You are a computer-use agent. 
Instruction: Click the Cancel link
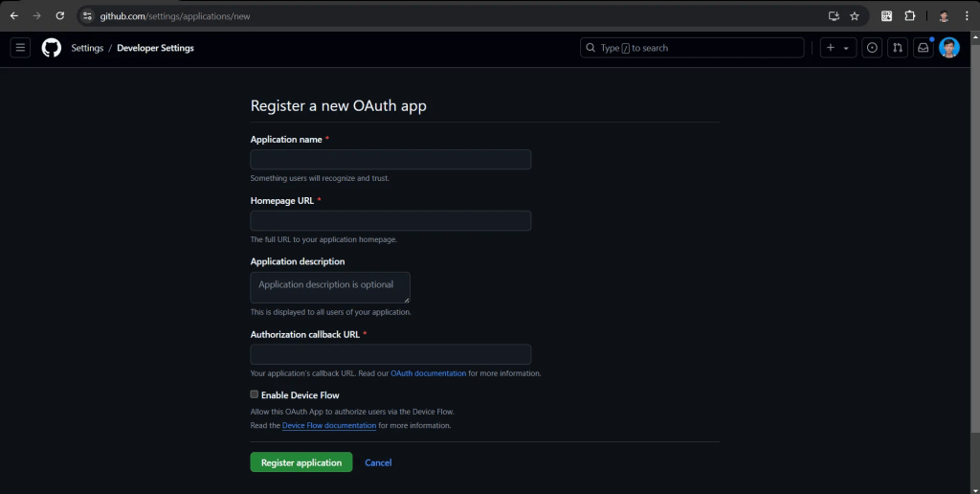point(378,462)
